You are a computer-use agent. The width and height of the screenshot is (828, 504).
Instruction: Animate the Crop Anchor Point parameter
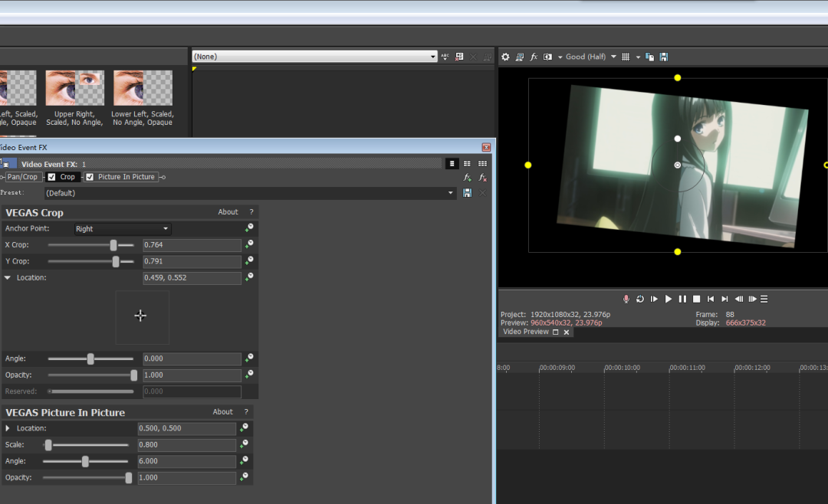pos(249,227)
